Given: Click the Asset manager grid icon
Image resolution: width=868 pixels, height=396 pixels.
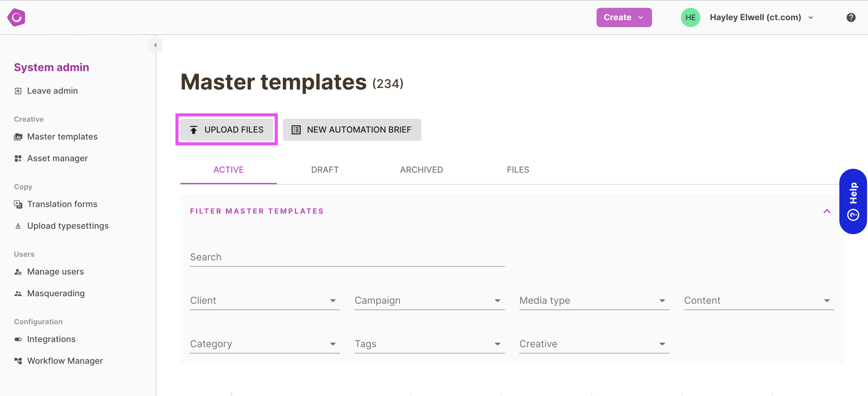Looking at the screenshot, I should click(18, 158).
